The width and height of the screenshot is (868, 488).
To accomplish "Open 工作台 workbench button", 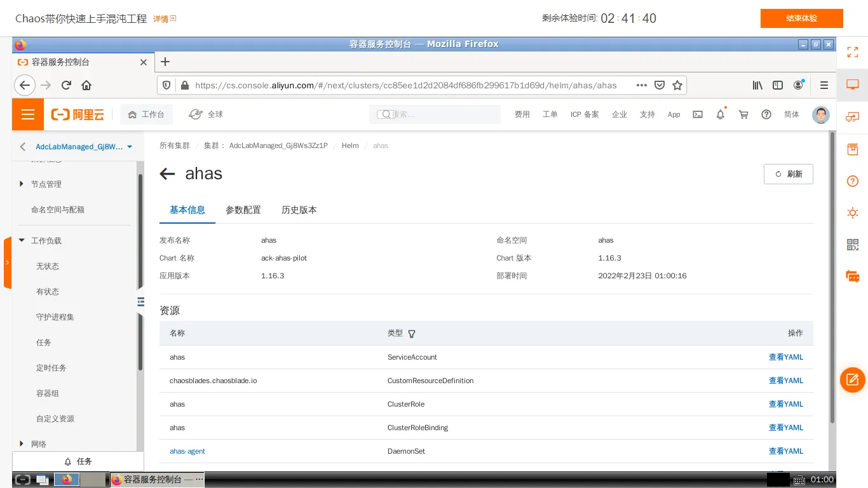I will 146,114.
